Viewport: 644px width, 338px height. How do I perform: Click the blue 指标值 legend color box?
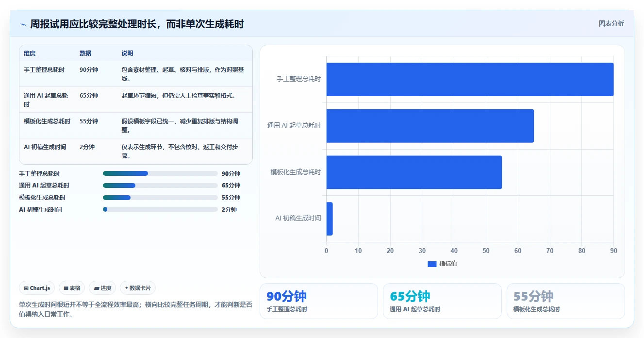coord(432,264)
